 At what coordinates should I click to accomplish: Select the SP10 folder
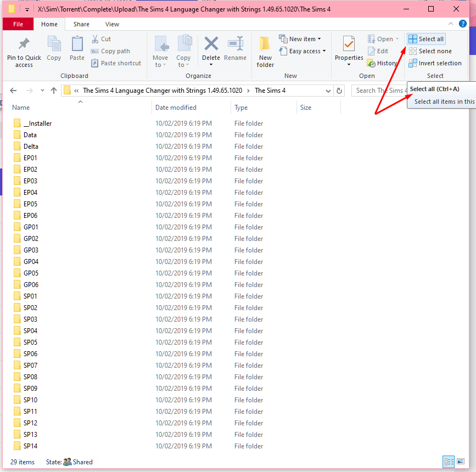[x=30, y=400]
